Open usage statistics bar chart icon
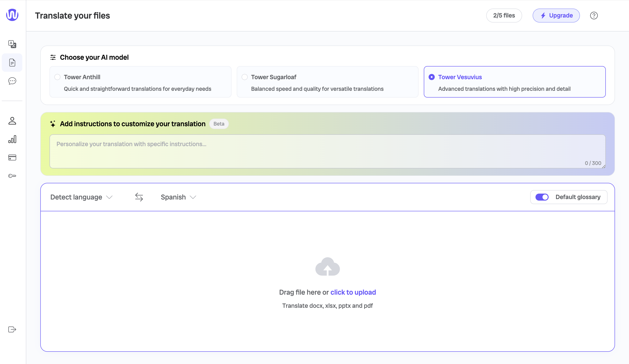The image size is (629, 364). coord(12,139)
